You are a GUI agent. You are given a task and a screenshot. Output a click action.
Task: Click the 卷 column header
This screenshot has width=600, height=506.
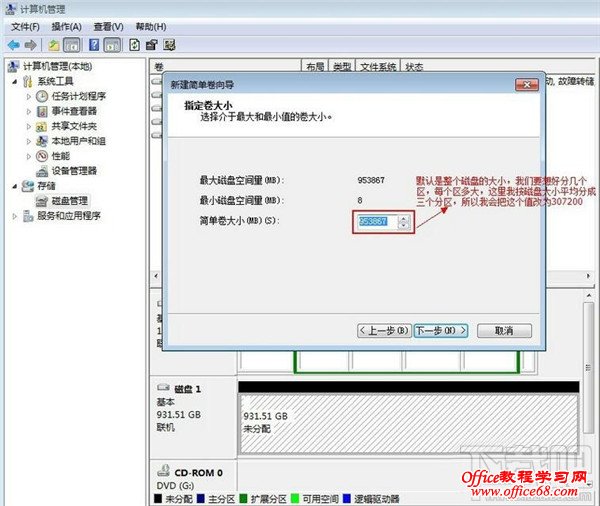[226, 67]
